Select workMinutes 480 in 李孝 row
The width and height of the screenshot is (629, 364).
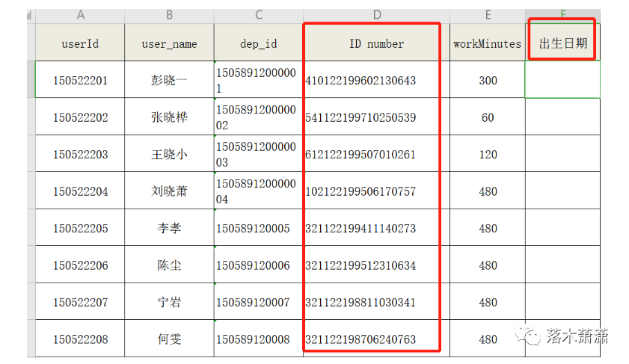pyautogui.click(x=488, y=227)
